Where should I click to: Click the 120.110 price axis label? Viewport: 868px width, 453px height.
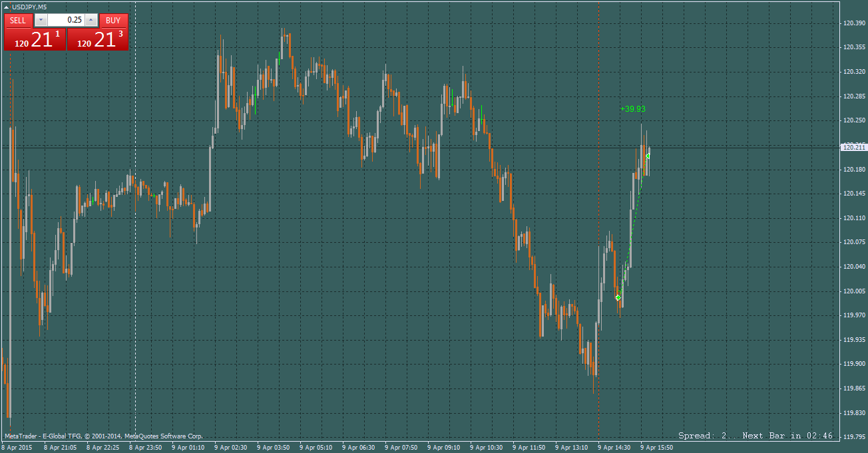(853, 218)
